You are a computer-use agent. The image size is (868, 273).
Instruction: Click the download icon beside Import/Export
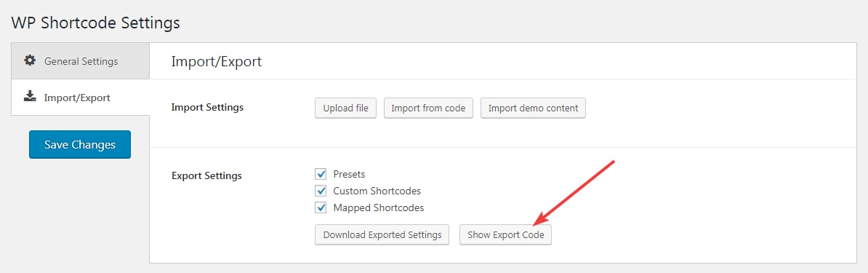30,97
